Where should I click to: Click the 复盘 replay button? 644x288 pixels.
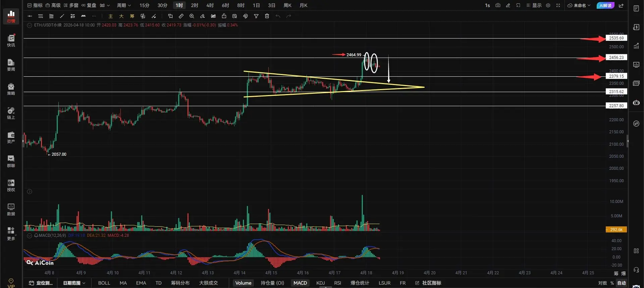pos(89,5)
